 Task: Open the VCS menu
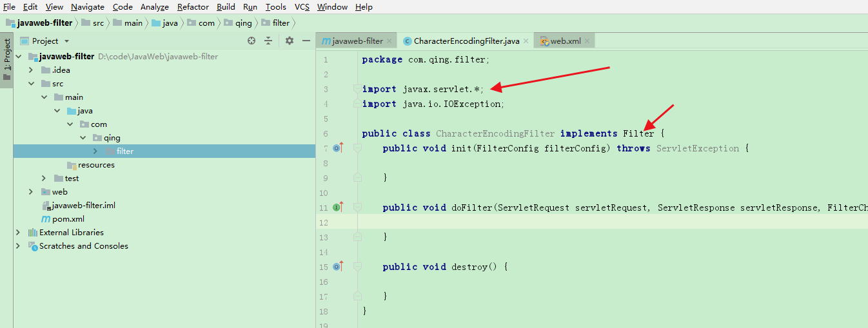(x=302, y=7)
